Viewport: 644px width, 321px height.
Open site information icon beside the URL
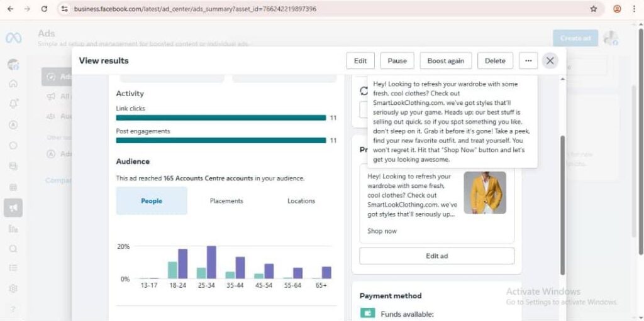tap(64, 9)
